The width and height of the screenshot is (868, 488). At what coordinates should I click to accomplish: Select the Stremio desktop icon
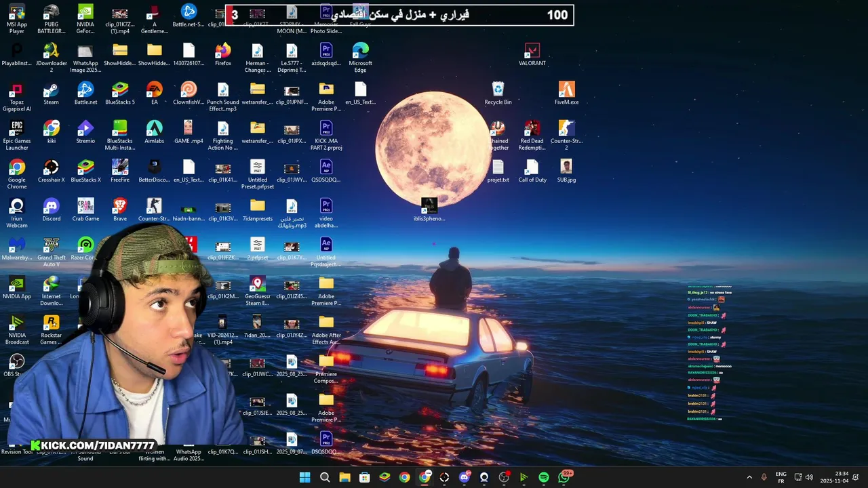(x=85, y=132)
